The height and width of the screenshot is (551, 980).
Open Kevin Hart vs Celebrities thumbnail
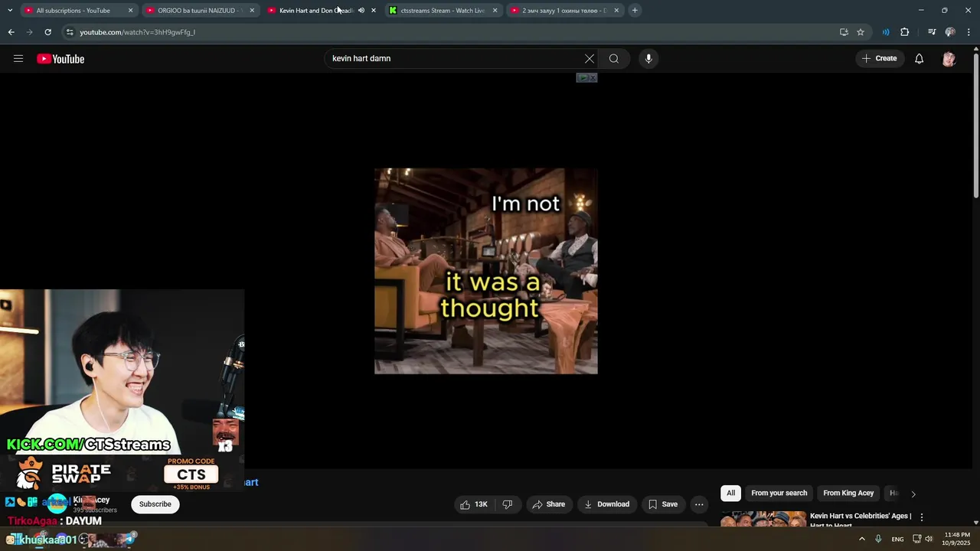point(763,520)
